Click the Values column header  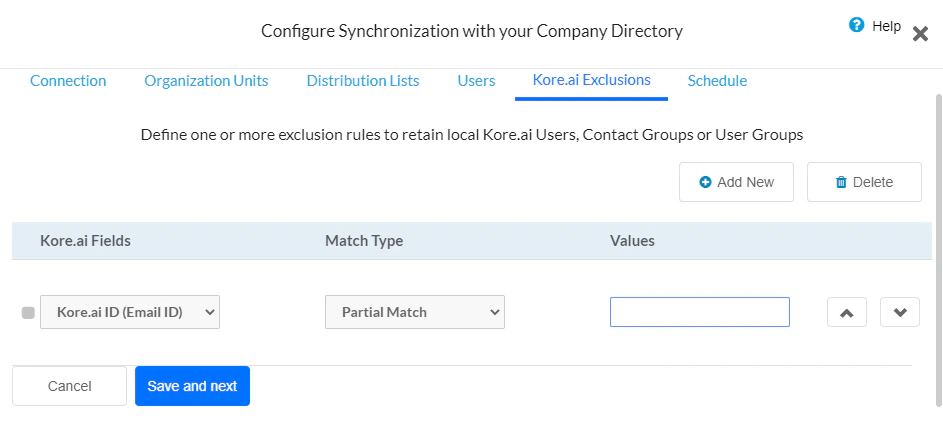point(632,241)
